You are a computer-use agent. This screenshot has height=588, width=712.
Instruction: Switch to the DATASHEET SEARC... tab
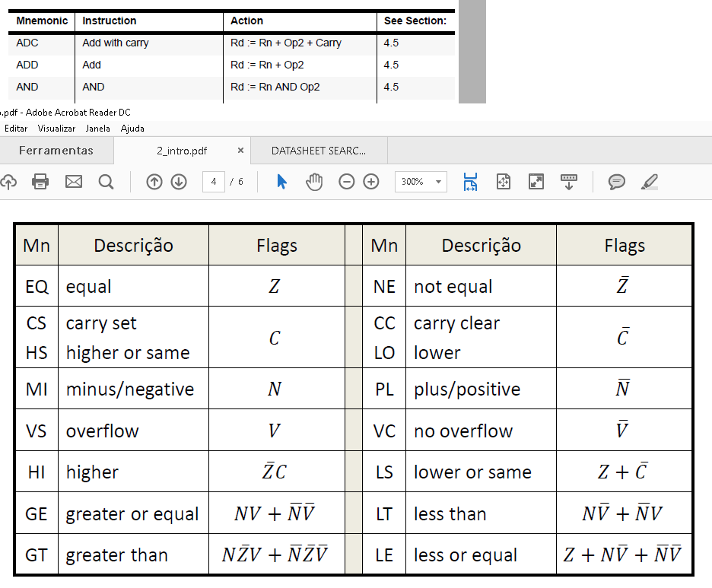pyautogui.click(x=318, y=151)
